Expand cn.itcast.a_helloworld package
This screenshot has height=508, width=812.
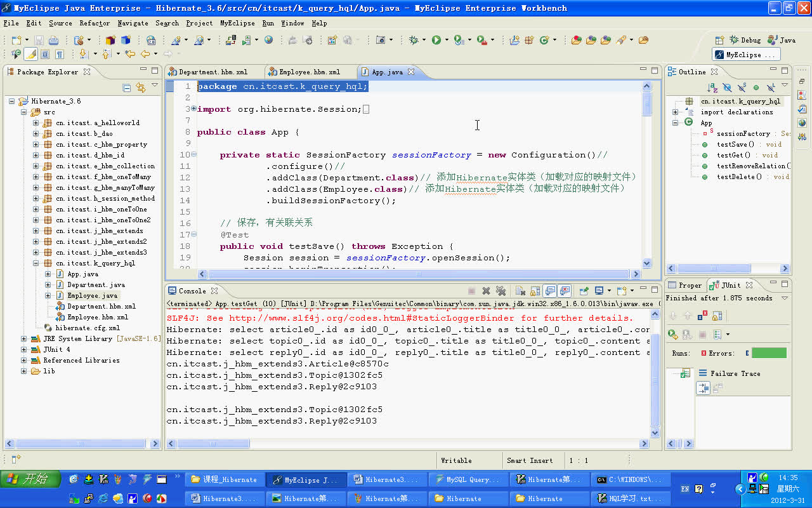coord(36,123)
